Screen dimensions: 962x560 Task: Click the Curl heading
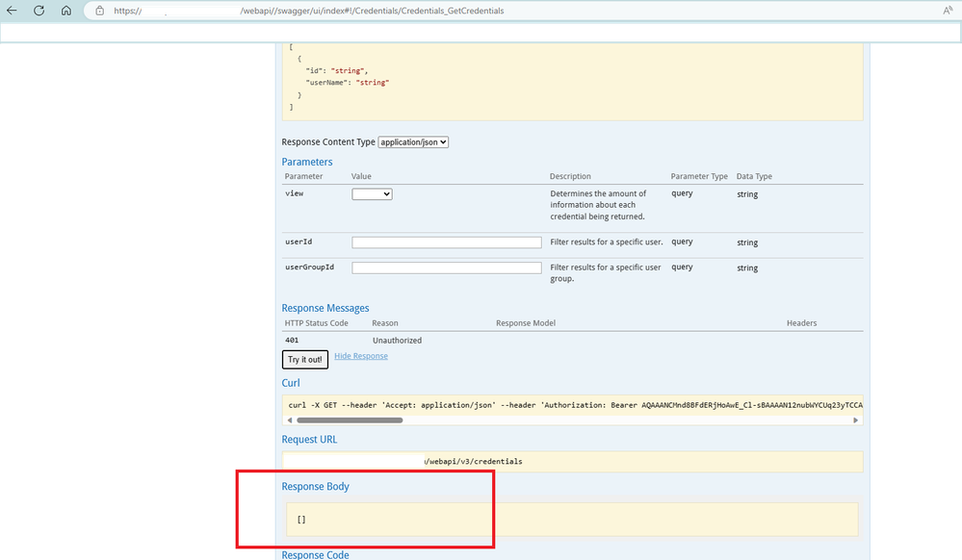pyautogui.click(x=291, y=383)
